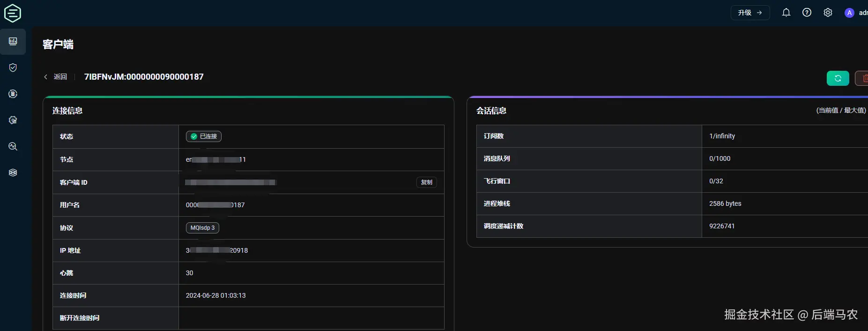The height and width of the screenshot is (331, 868).
Task: Click the 用户名 row label
Action: click(x=70, y=205)
